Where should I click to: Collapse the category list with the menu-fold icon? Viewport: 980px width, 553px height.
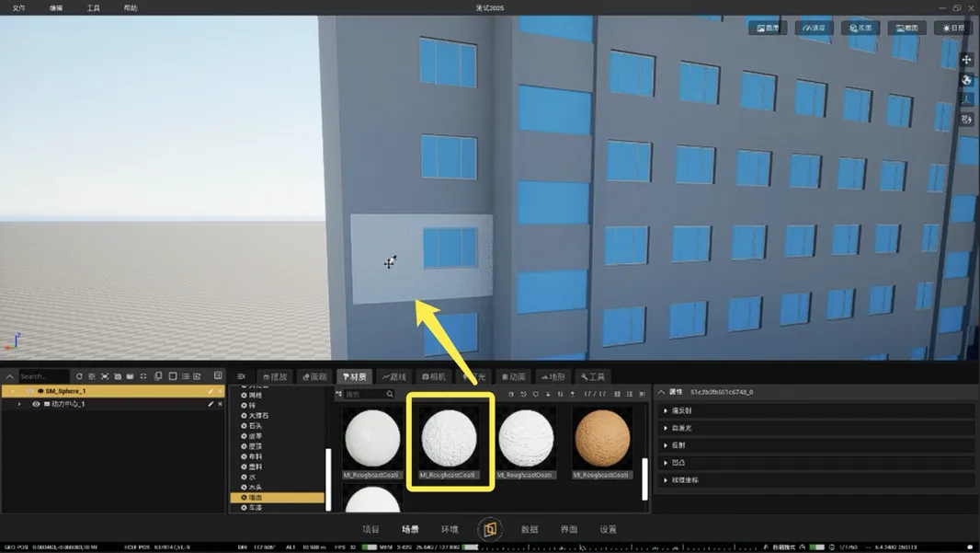coord(241,376)
